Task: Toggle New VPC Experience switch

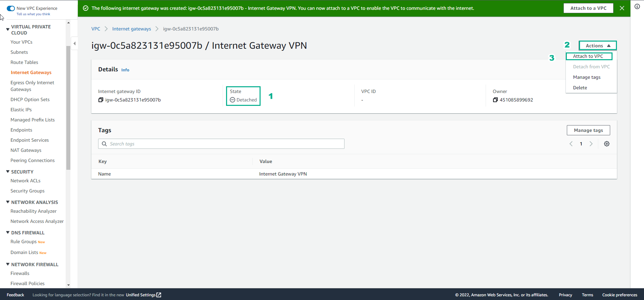Action: coord(11,8)
